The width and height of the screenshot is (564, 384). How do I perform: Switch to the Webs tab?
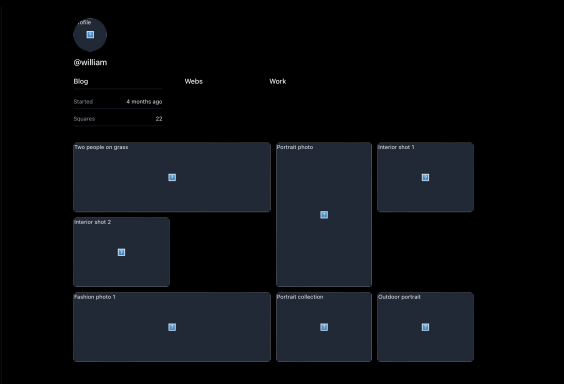(194, 81)
